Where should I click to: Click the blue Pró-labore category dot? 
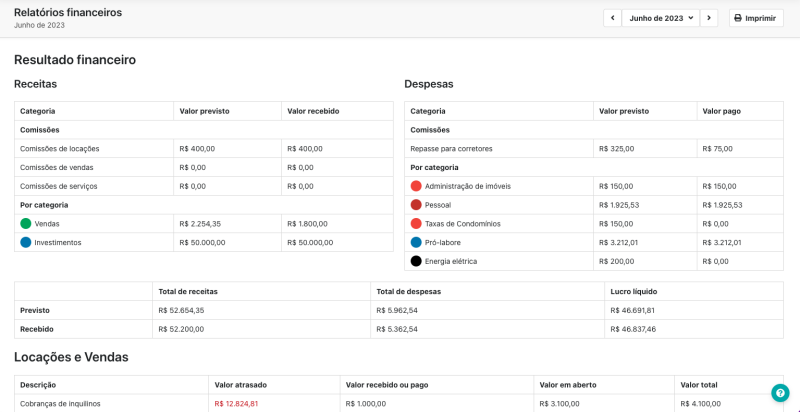[416, 242]
